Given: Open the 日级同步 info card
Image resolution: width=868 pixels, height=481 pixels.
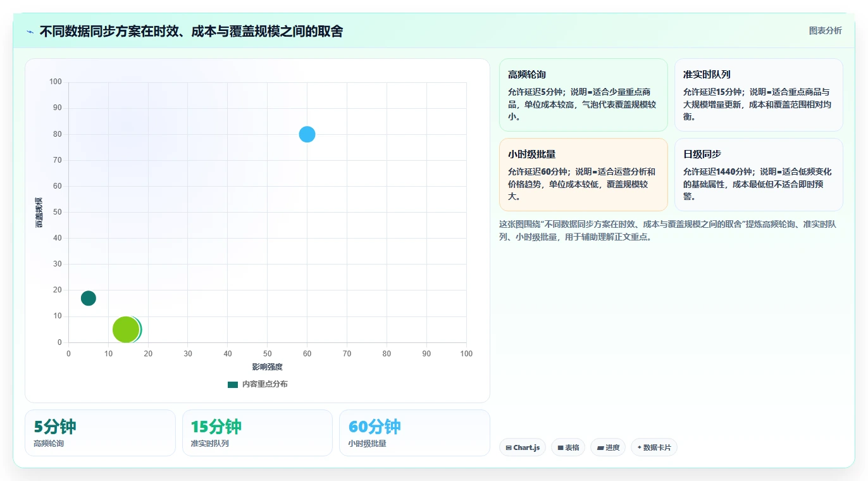Looking at the screenshot, I should tap(759, 175).
